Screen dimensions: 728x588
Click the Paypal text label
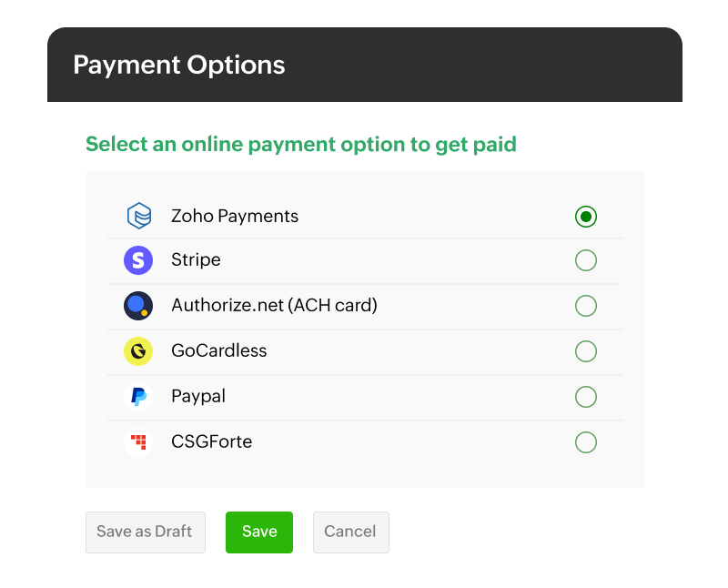point(197,397)
